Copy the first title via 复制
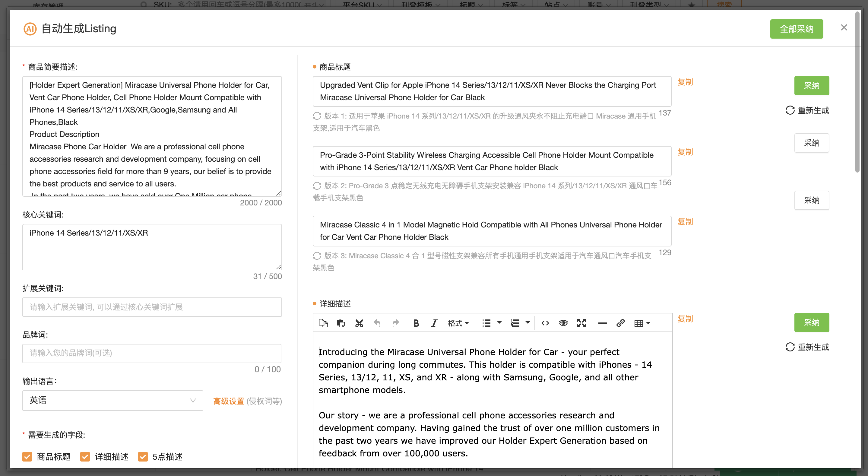This screenshot has width=868, height=476. click(x=685, y=82)
